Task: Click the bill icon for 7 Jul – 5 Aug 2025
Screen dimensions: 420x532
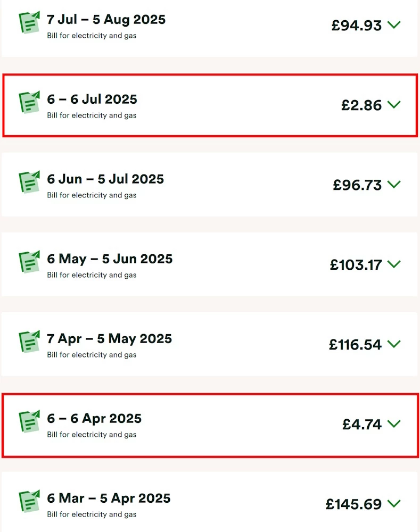Action: [29, 22]
